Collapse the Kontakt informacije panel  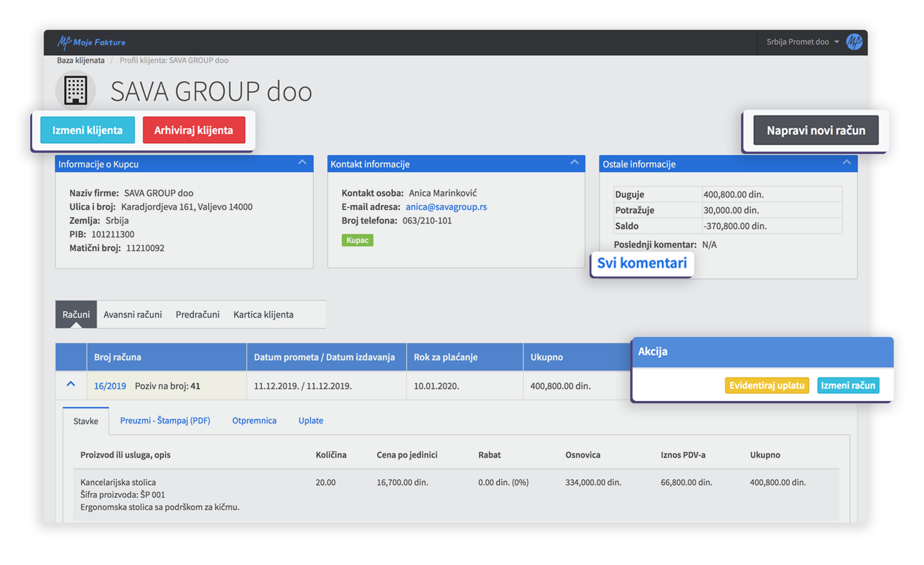click(574, 162)
